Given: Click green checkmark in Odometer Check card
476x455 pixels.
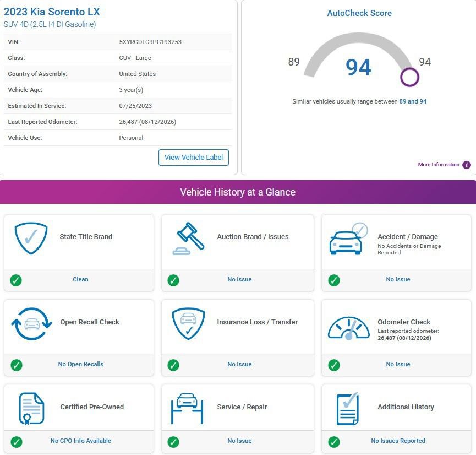Looking at the screenshot, I should [x=334, y=365].
